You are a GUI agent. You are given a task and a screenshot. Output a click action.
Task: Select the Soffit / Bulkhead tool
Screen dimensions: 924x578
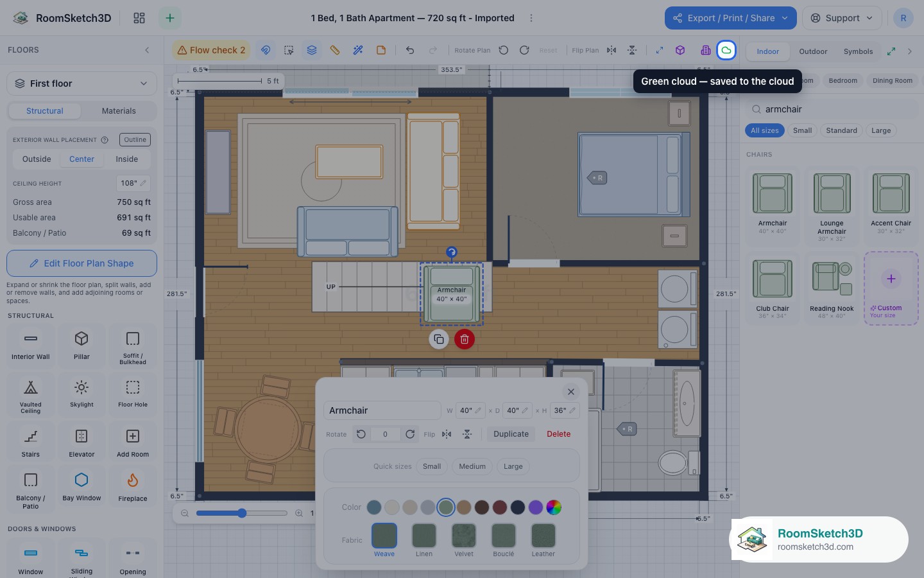133,346
